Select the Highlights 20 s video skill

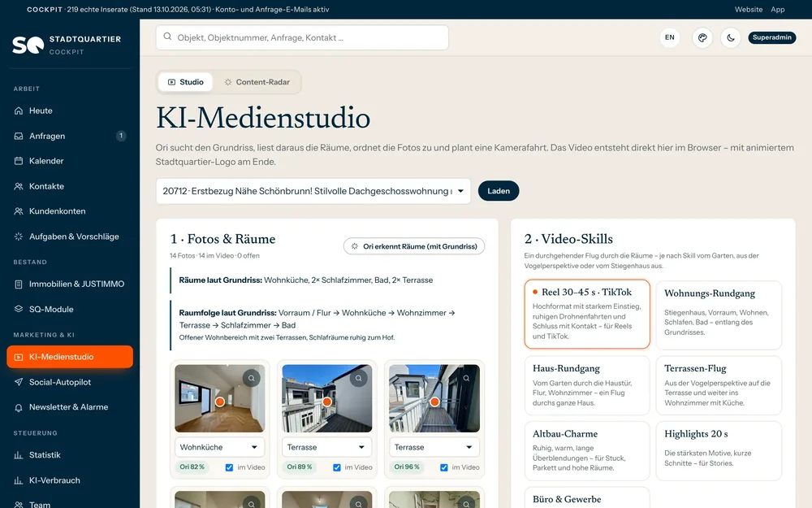point(719,451)
